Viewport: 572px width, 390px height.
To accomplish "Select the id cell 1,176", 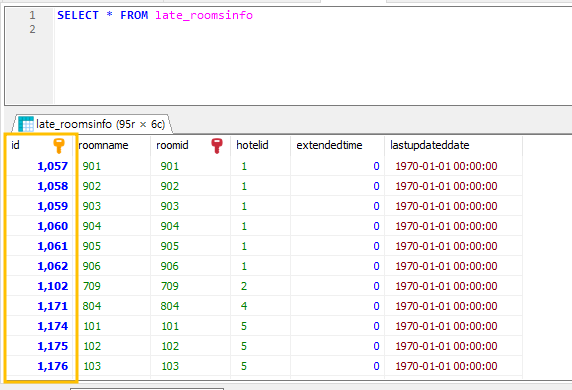I will pyautogui.click(x=40, y=366).
